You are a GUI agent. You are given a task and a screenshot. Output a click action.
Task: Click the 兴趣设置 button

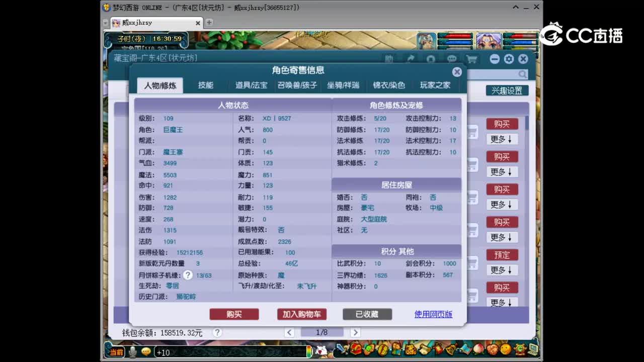click(x=507, y=91)
